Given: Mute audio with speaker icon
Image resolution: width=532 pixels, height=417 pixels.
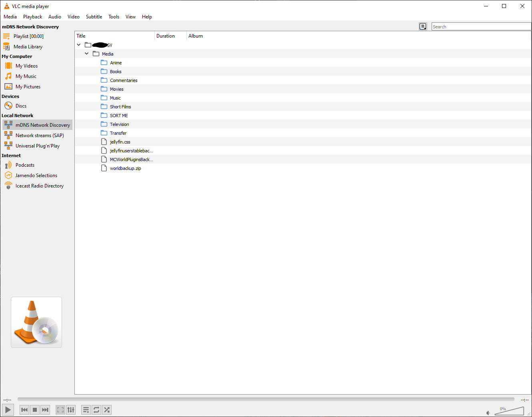Looking at the screenshot, I should 488,413.
